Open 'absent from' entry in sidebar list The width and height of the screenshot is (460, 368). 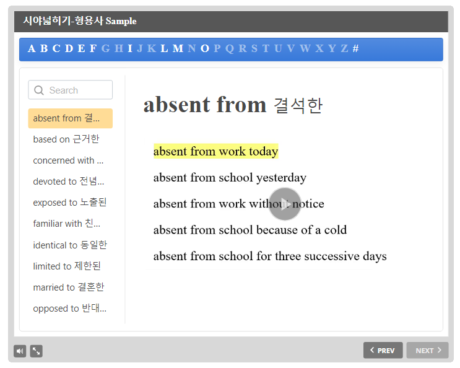70,118
